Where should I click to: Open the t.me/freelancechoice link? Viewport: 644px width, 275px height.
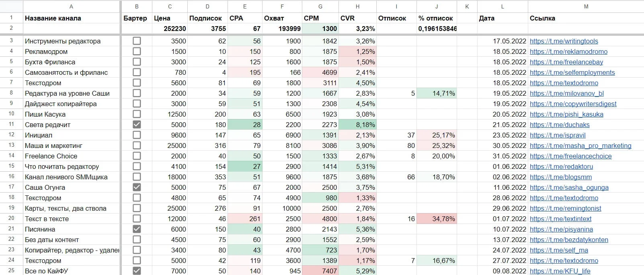[x=570, y=156]
